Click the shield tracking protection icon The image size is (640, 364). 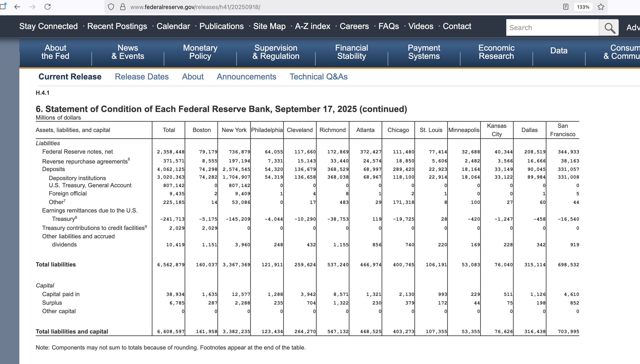111,7
